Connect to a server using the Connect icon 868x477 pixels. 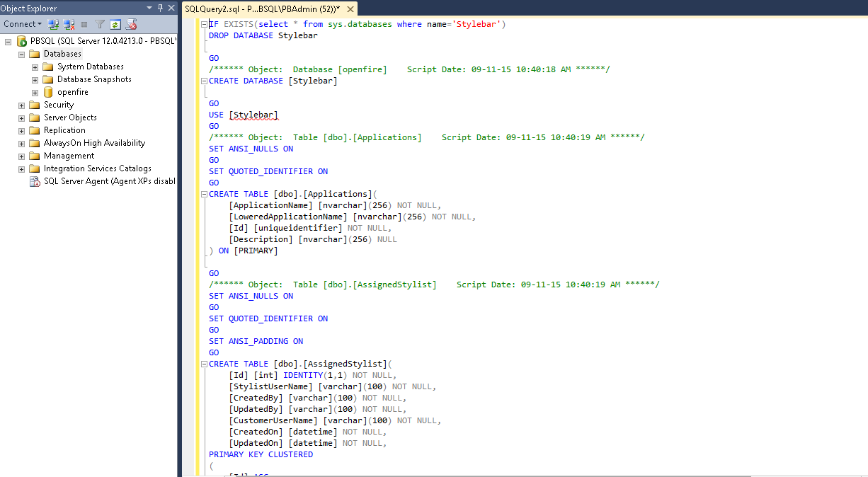[53, 24]
